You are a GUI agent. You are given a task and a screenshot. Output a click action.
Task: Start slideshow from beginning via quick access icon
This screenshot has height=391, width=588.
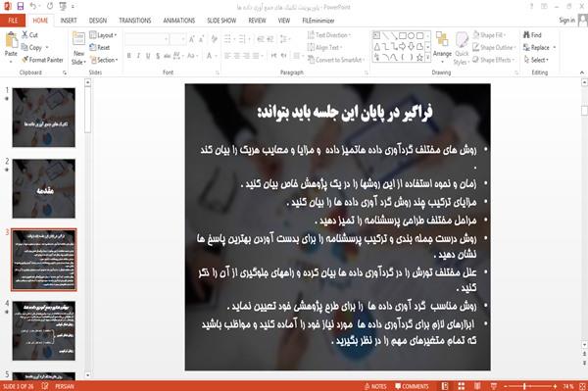(63, 6)
